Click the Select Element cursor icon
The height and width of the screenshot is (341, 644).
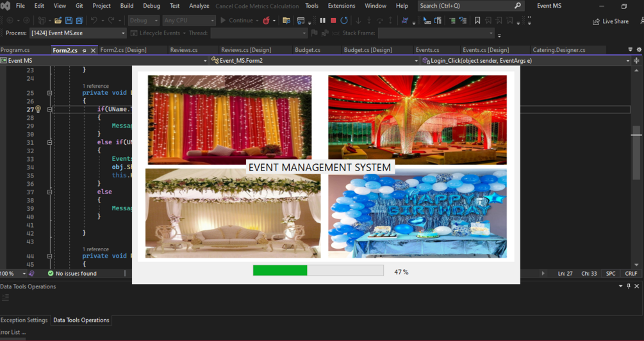coord(427,21)
